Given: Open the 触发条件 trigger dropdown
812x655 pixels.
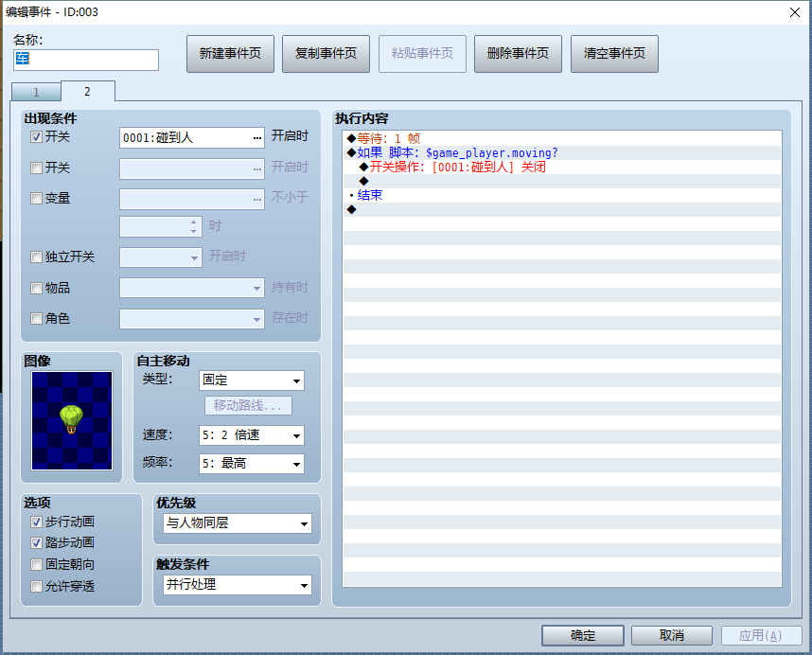Looking at the screenshot, I should 238,585.
